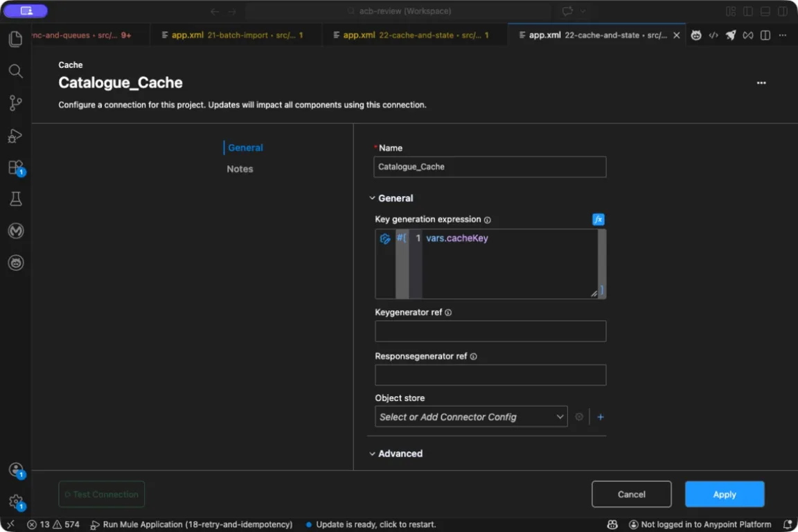Click the Test Connection button
Image resolution: width=798 pixels, height=532 pixels.
pos(101,495)
